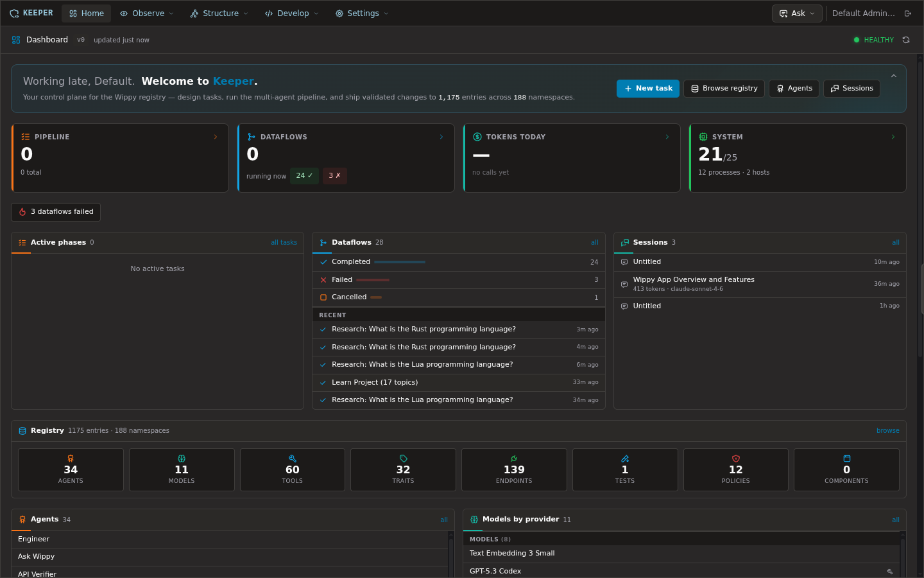This screenshot has height=578, width=924.
Task: Open Pipeline card arrow
Action: click(x=216, y=137)
